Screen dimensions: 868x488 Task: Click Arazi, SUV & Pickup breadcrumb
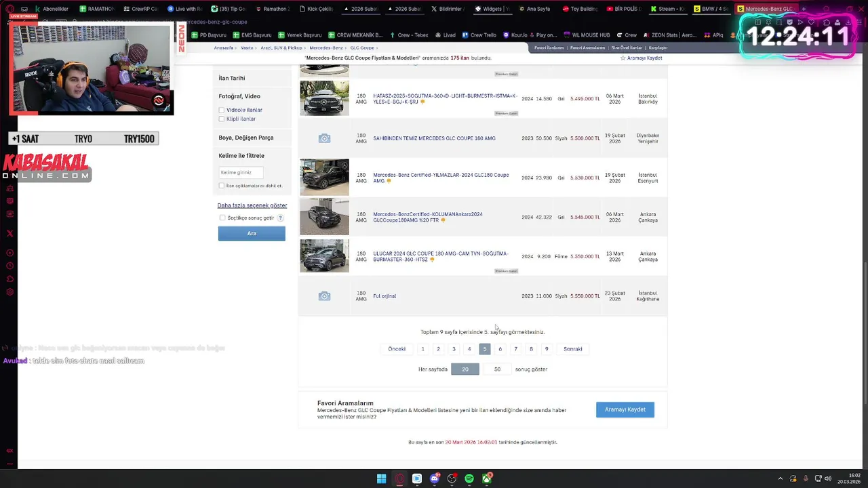(x=281, y=48)
